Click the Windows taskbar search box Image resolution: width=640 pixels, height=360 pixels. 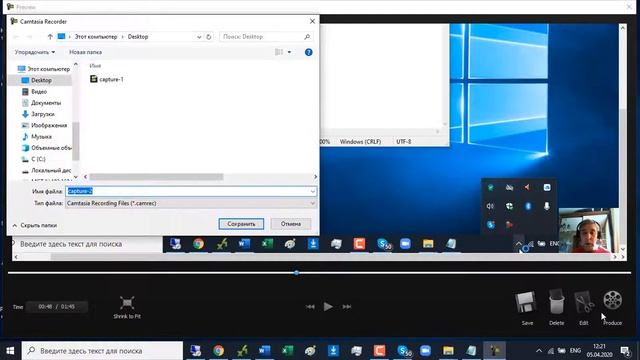[x=102, y=351]
